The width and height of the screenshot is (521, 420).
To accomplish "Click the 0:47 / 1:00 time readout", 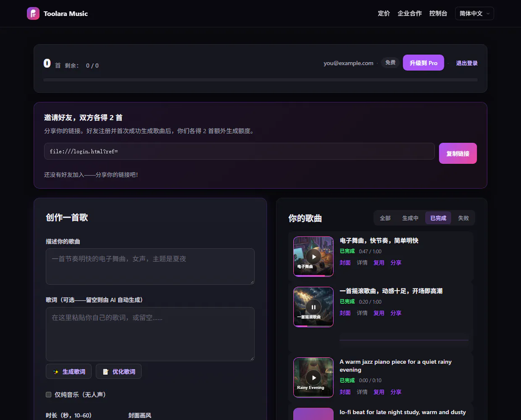I will [x=370, y=251].
